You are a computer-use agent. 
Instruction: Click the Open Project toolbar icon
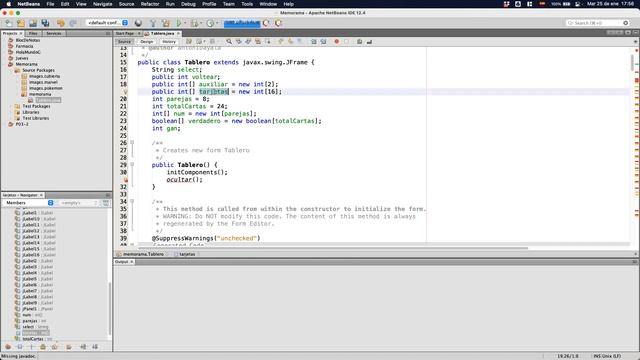(33, 23)
